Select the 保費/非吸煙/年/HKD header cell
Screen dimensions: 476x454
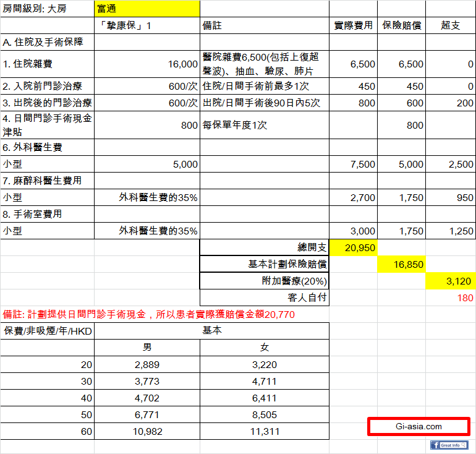(x=48, y=331)
